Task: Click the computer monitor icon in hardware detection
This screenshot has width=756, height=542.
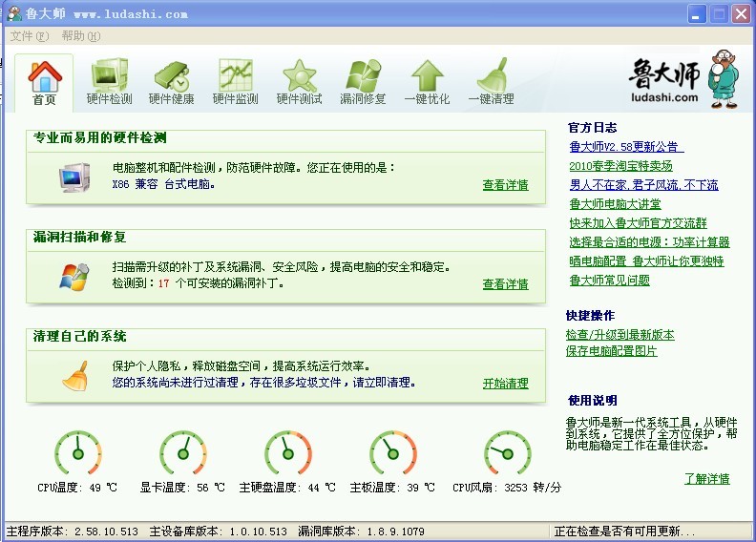Action: [73, 177]
